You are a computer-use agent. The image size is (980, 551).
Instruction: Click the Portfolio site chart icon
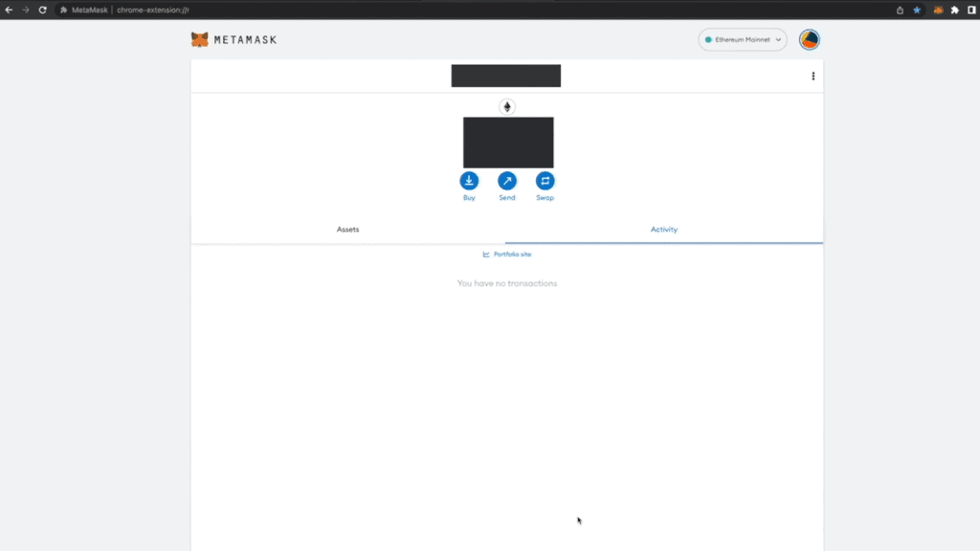pos(485,253)
